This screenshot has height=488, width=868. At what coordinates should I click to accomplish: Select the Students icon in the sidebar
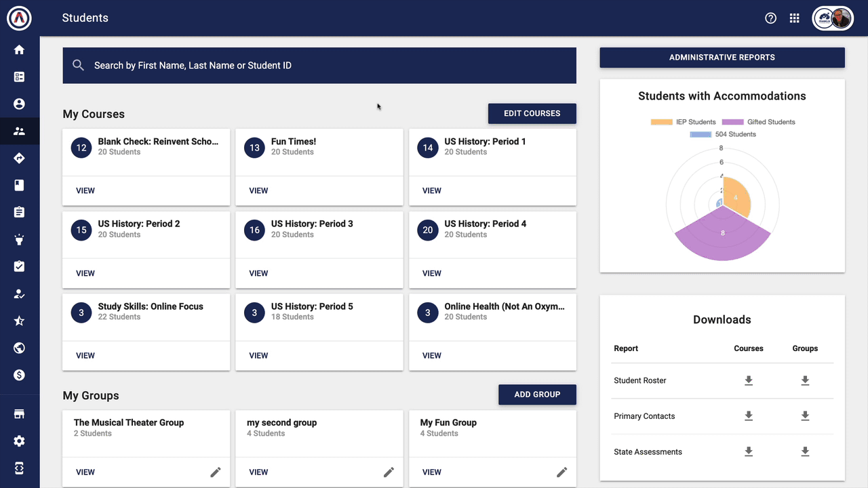pyautogui.click(x=19, y=131)
